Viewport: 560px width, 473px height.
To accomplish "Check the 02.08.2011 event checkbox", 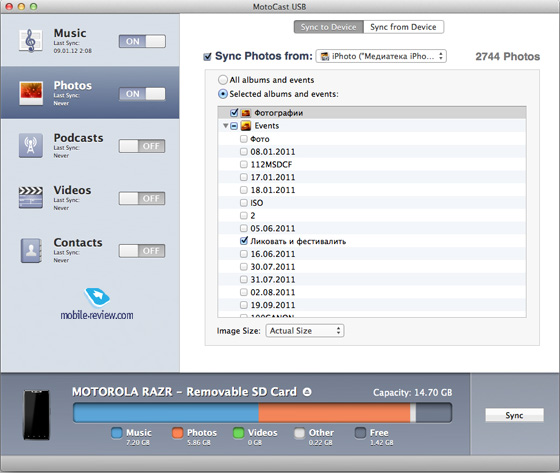I will (x=244, y=292).
